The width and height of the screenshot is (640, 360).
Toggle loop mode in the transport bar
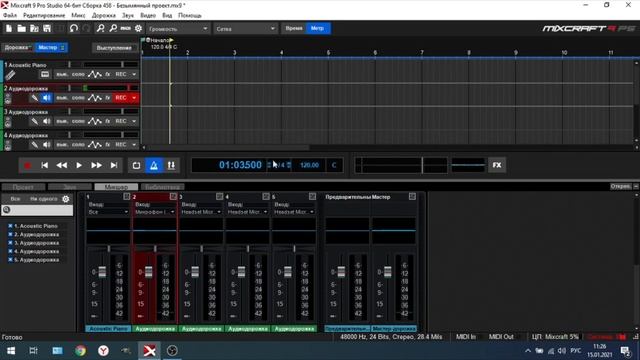click(x=136, y=165)
